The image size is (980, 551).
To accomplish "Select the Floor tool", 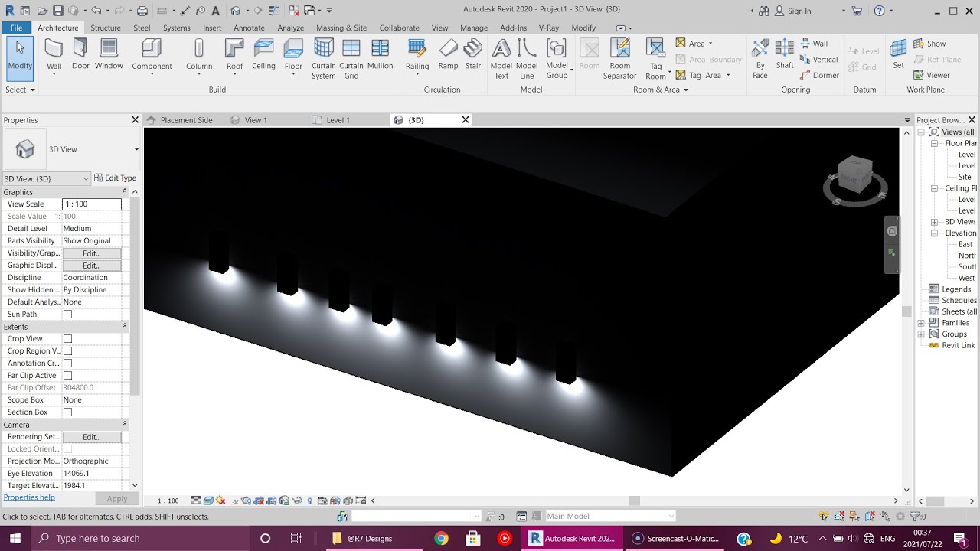I will pyautogui.click(x=293, y=56).
